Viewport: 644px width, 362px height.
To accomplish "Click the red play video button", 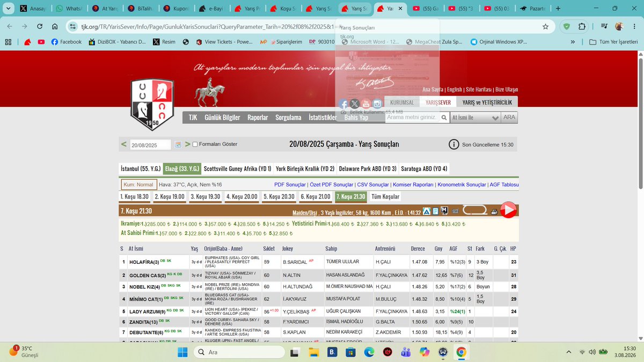I will click(x=508, y=210).
